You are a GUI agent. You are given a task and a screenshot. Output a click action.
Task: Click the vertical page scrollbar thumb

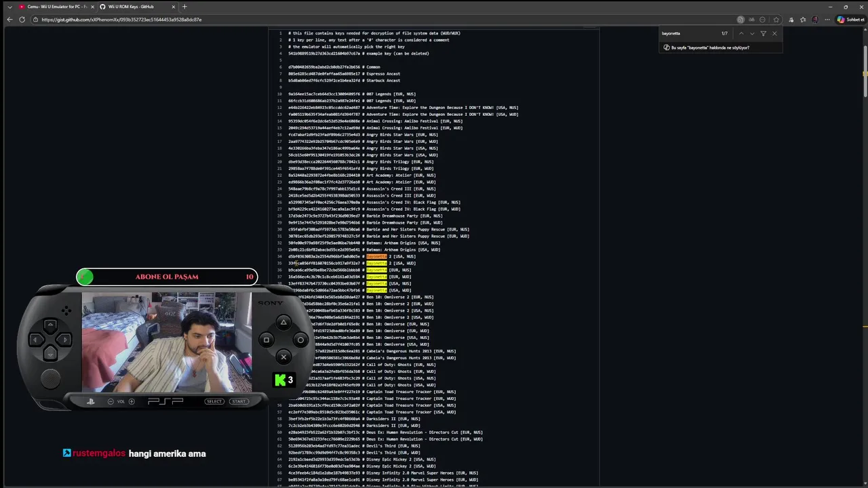pos(865,70)
